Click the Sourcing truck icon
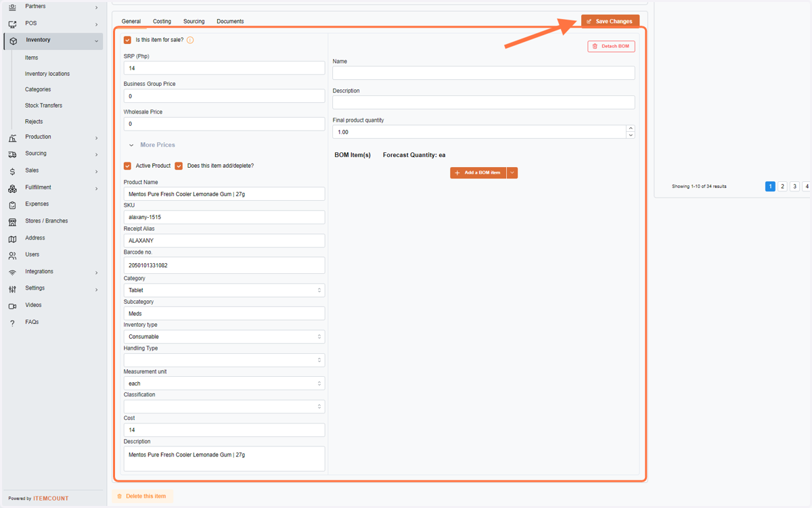The image size is (812, 508). pyautogui.click(x=12, y=154)
